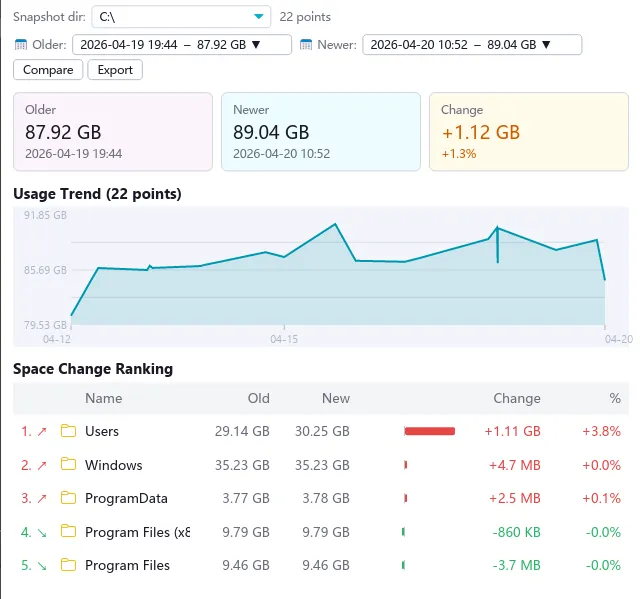Click the red up-arrow trend icon for Users
This screenshot has width=640, height=599.
pos(41,431)
